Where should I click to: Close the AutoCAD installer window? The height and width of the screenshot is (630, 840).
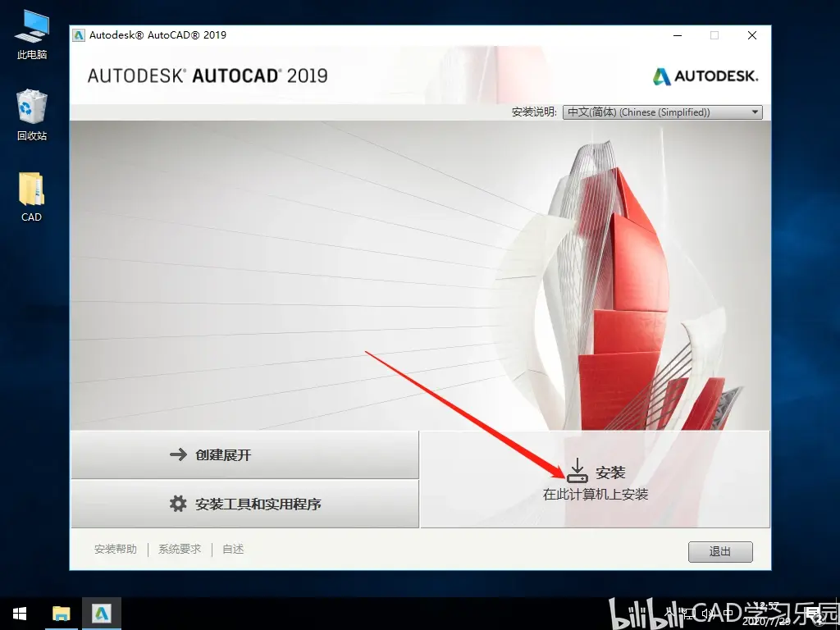click(752, 35)
